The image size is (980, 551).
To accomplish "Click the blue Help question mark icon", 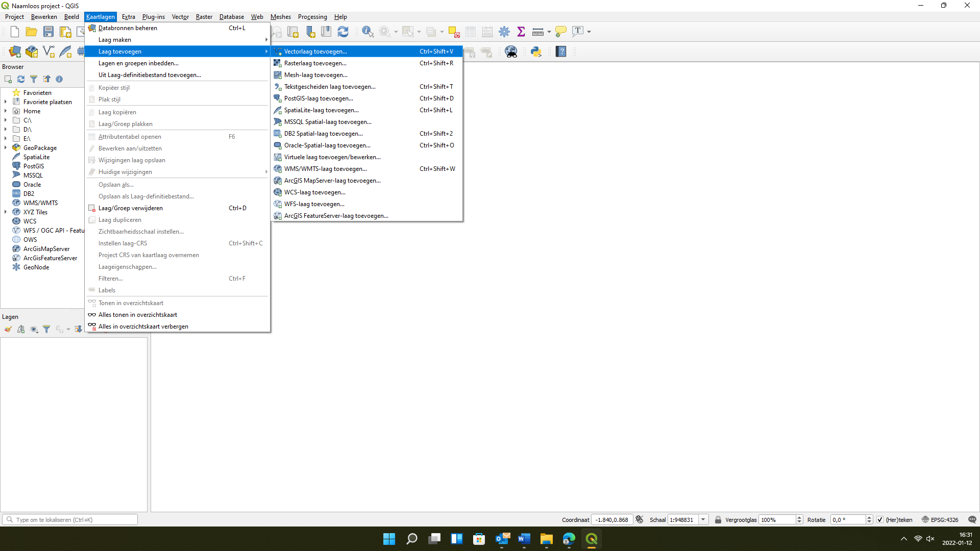I will pyautogui.click(x=561, y=52).
